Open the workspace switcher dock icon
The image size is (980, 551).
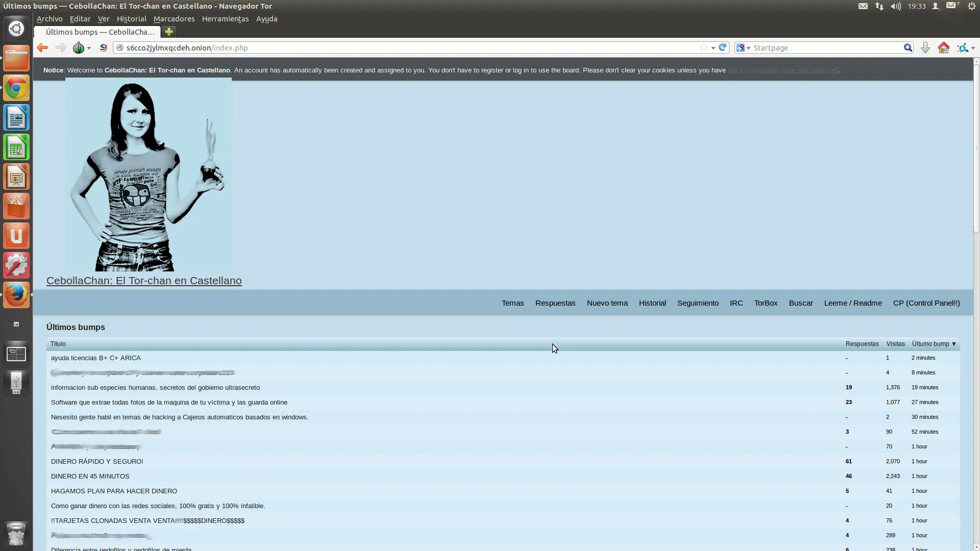pyautogui.click(x=16, y=354)
